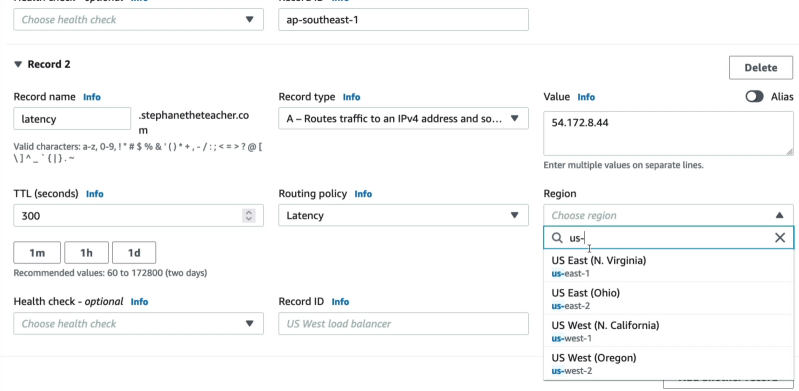Viewport: 799px width, 391px height.
Task: Open Info link next to Value
Action: (586, 97)
